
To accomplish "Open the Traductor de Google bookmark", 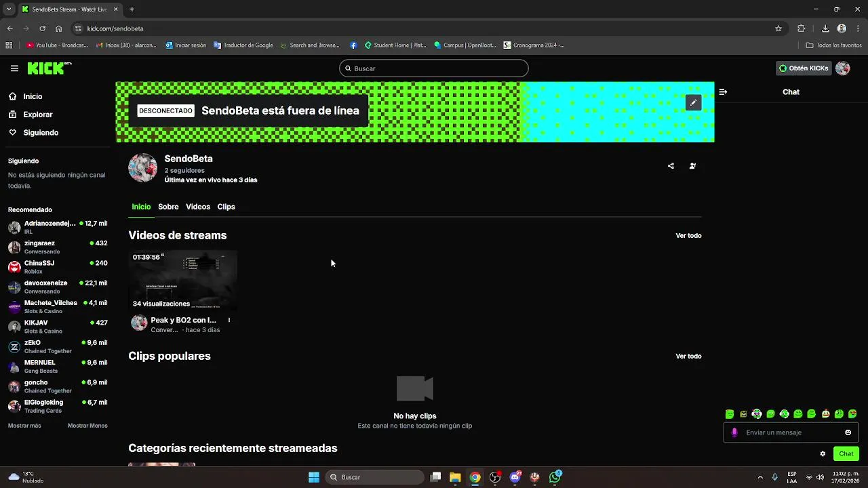I will 243,45.
